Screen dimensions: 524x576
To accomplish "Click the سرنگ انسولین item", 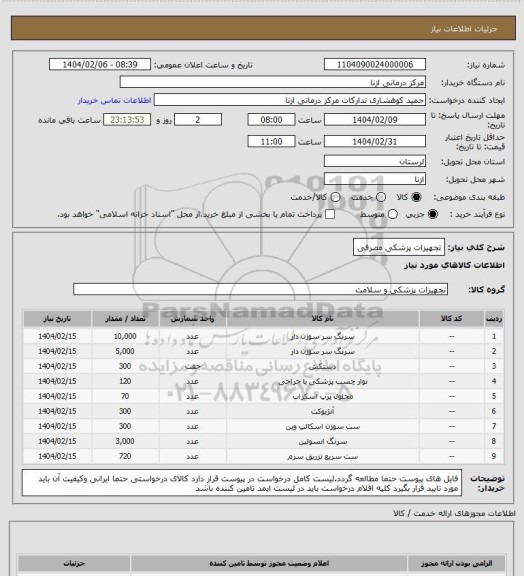I will 323,442.
